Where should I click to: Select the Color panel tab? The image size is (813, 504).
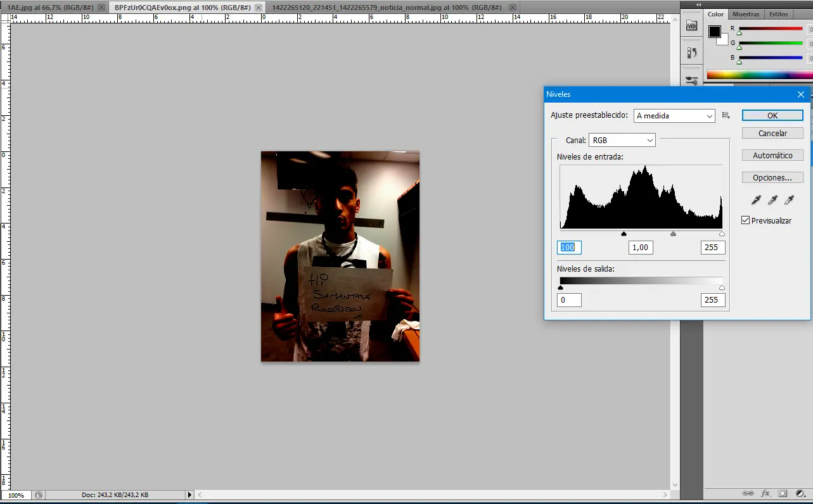tap(715, 14)
